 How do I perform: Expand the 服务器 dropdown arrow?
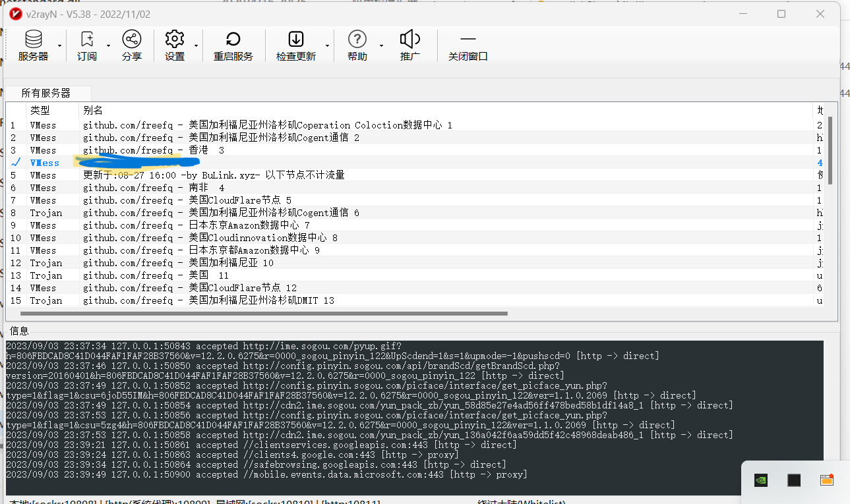coord(59,45)
